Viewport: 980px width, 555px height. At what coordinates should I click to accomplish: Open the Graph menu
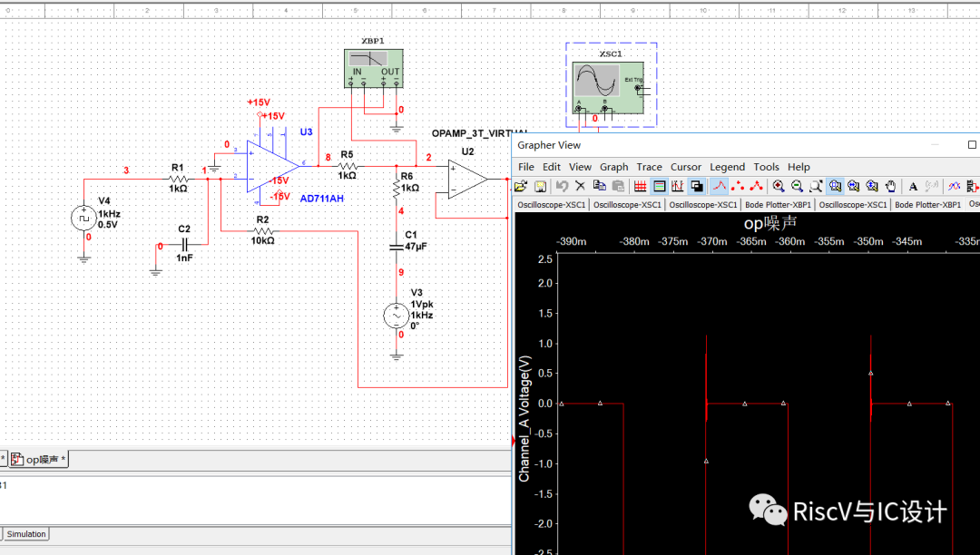613,167
